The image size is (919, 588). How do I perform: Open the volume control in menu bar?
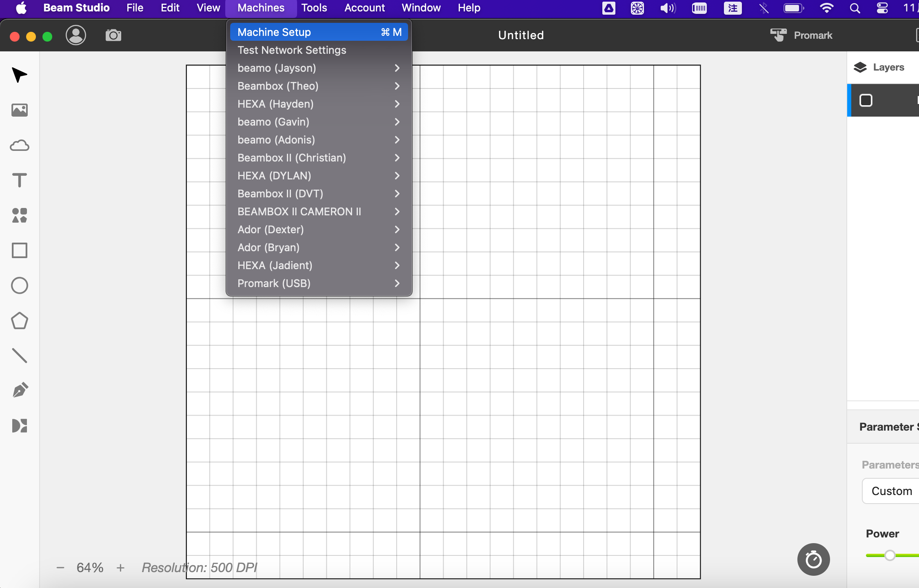[668, 8]
